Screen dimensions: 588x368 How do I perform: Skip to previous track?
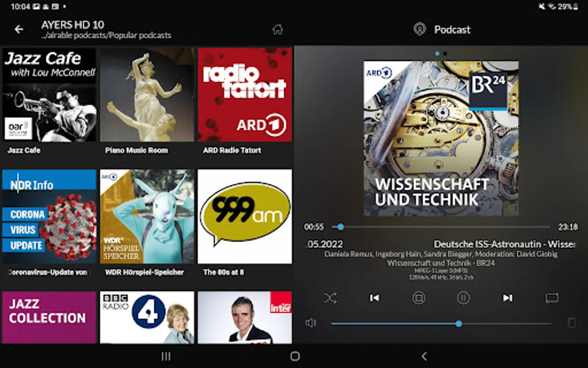click(374, 298)
